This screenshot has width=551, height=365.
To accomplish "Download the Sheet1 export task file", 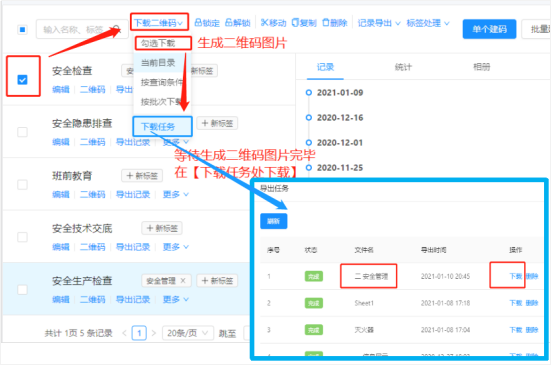I will [x=516, y=303].
